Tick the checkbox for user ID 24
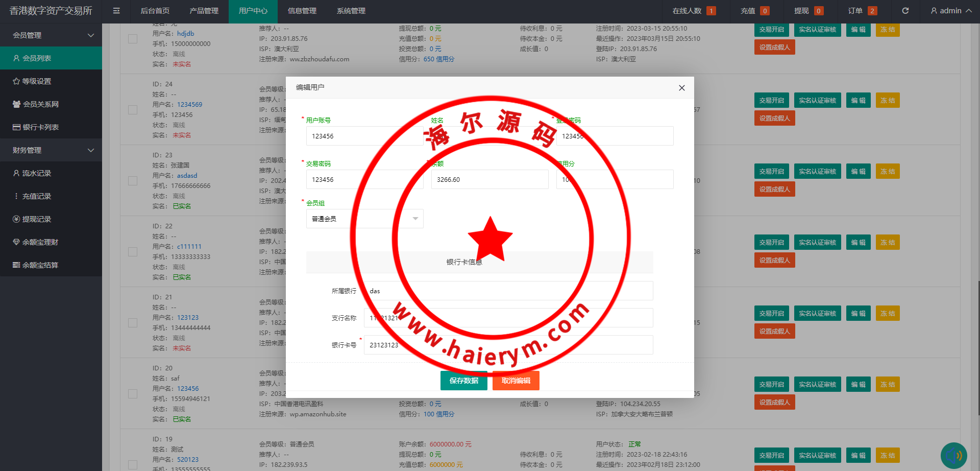 pos(133,110)
